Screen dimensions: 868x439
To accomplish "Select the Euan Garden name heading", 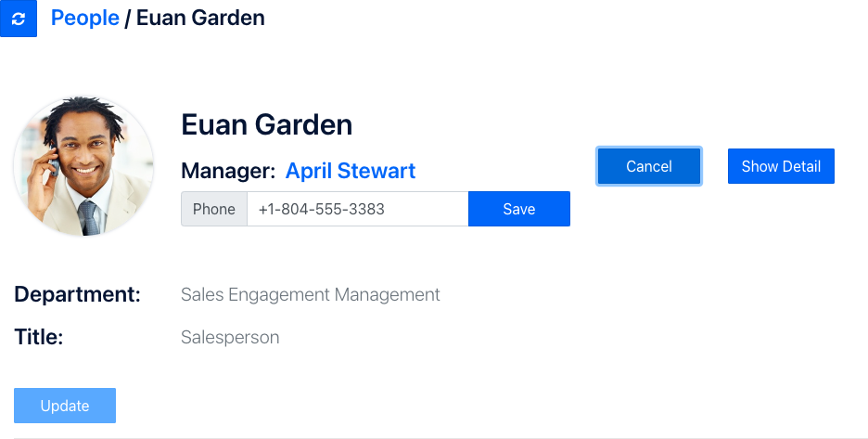I will (266, 124).
